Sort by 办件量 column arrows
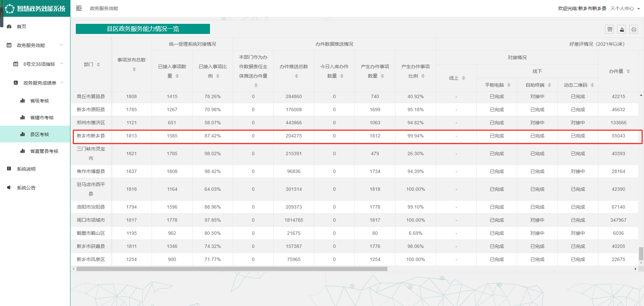Image resolution: width=644 pixels, height=306 pixels. pyautogui.click(x=628, y=71)
